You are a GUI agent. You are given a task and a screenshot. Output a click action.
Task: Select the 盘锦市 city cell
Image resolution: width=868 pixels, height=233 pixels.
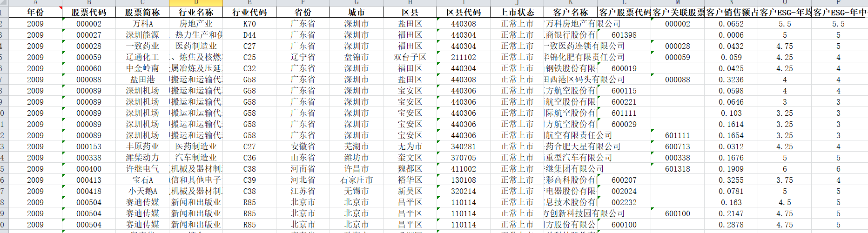[x=357, y=57]
